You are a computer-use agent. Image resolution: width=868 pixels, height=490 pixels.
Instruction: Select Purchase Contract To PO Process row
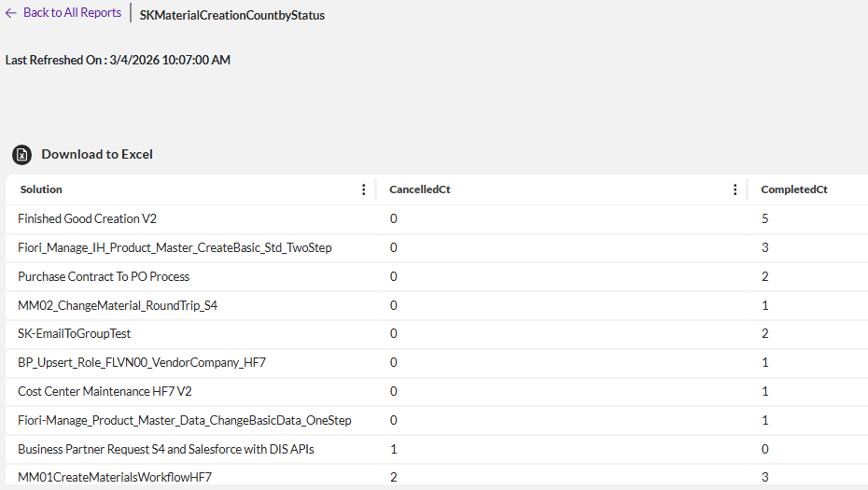(104, 276)
